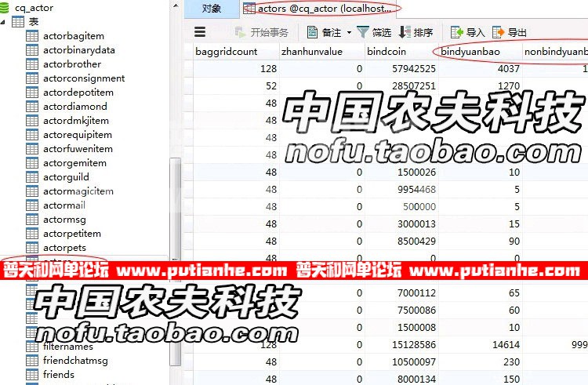
Task: Select the actorconsignment table name
Action: [x=84, y=78]
